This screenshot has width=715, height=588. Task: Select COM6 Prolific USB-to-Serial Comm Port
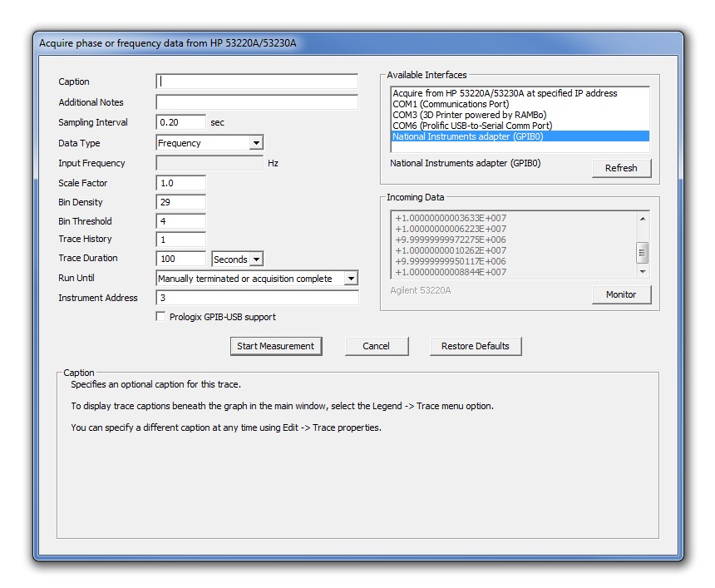(x=520, y=126)
